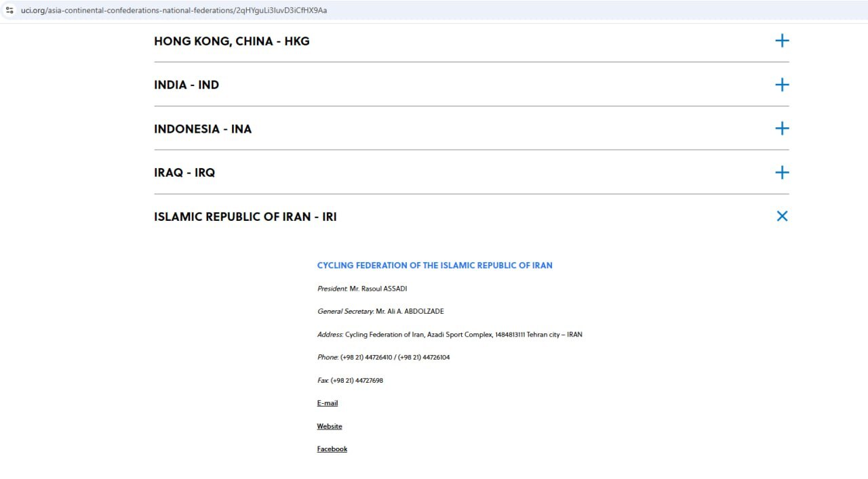Image resolution: width=868 pixels, height=479 pixels.
Task: Click the federation phone number line
Action: pyautogui.click(x=383, y=357)
